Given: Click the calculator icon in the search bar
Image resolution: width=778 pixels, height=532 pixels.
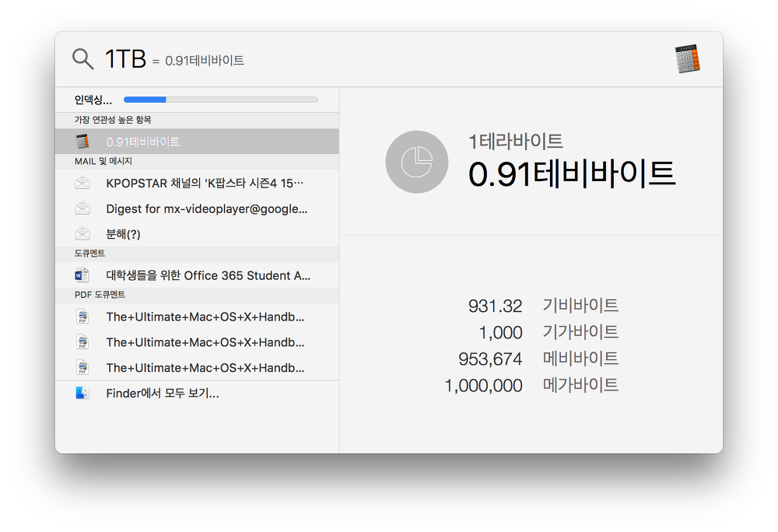Looking at the screenshot, I should tap(687, 59).
